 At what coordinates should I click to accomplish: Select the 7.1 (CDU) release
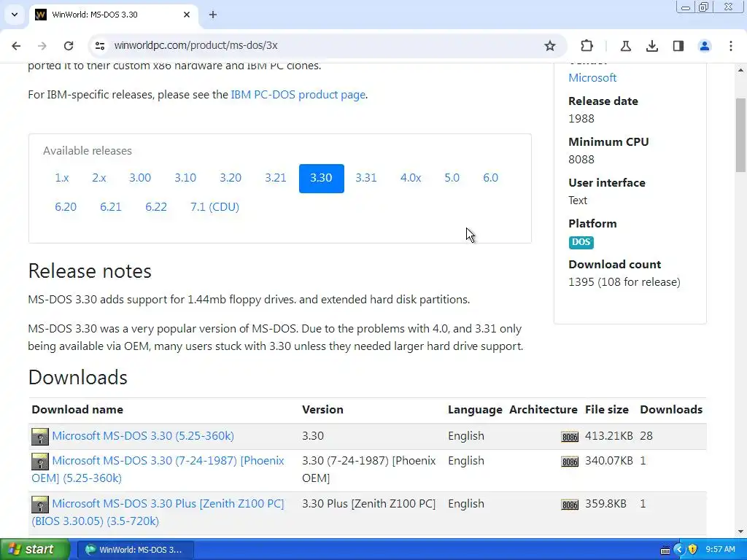point(215,207)
